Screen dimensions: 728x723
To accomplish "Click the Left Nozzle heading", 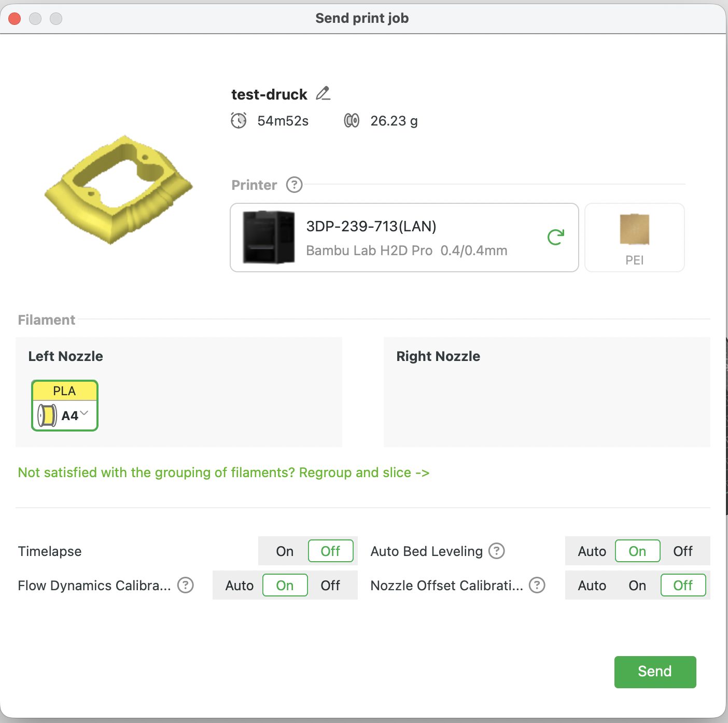I will point(65,356).
